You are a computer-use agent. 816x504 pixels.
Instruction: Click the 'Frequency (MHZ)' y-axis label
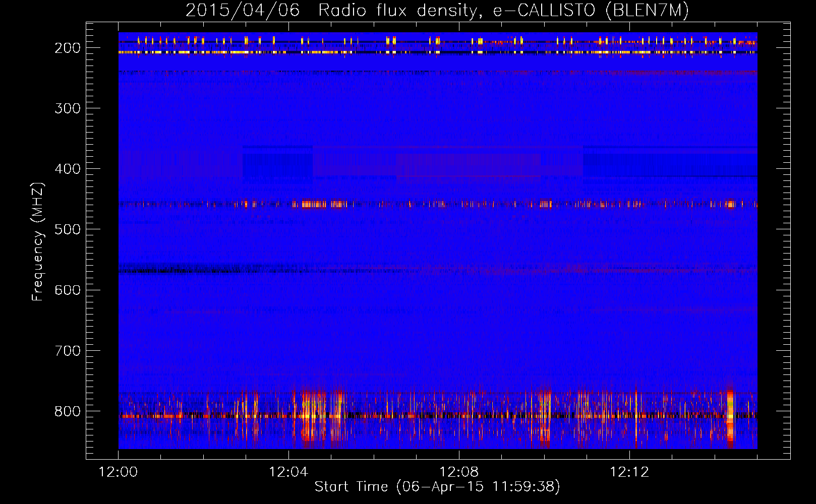pyautogui.click(x=38, y=242)
